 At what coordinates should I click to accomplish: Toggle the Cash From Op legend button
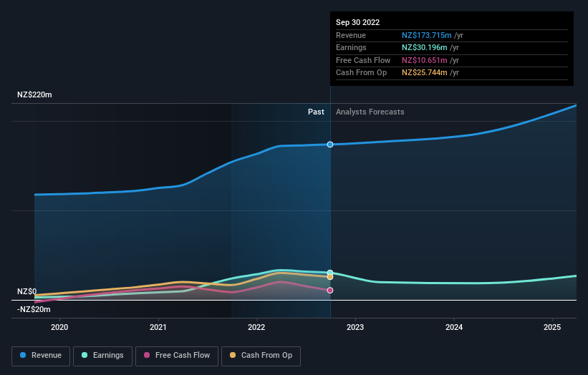pos(261,356)
